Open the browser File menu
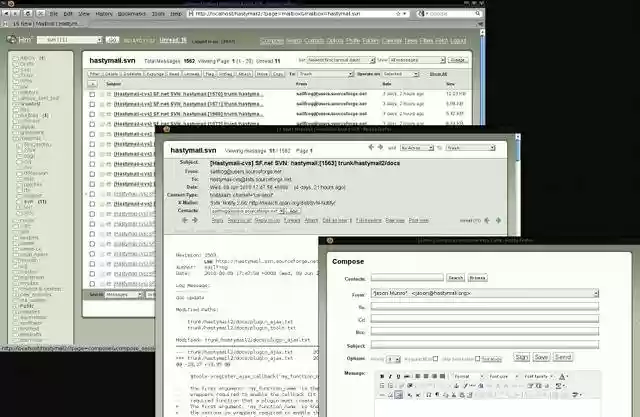Screen dimensions: 640x417 (53, 13)
